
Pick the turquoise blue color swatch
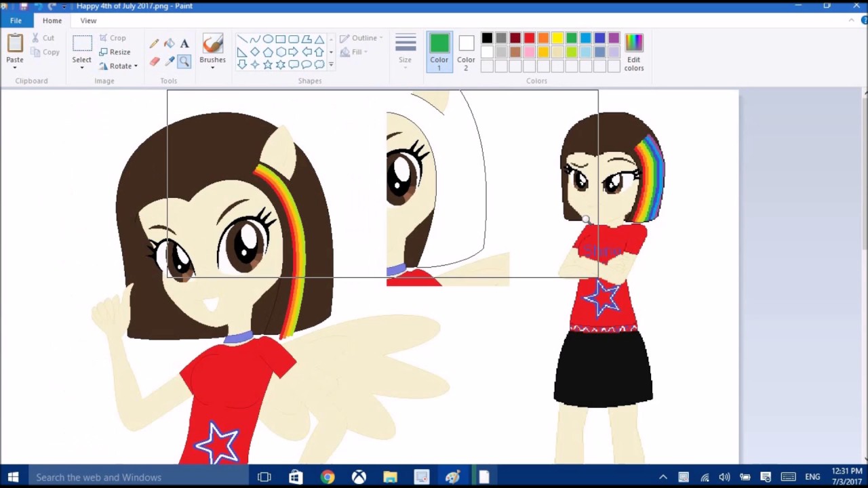[x=586, y=38]
